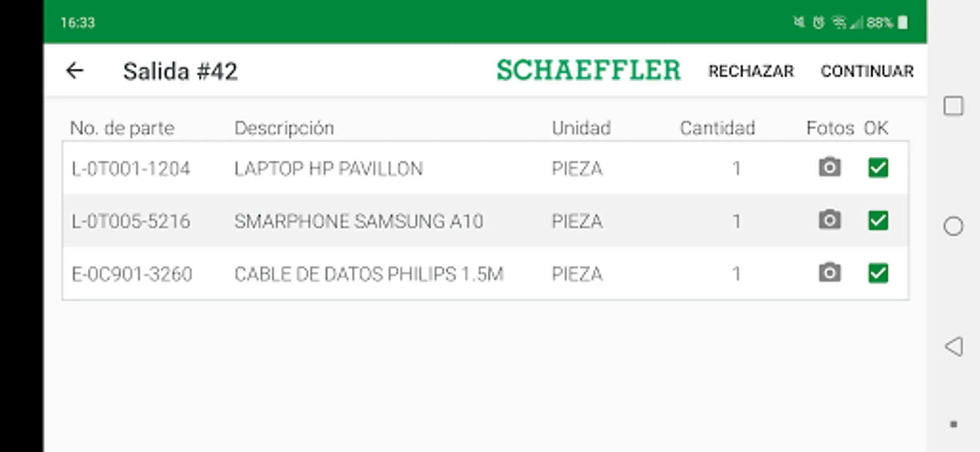The width and height of the screenshot is (980, 452).
Task: Uncheck OK box for L-0T001-1204
Action: pos(878,168)
